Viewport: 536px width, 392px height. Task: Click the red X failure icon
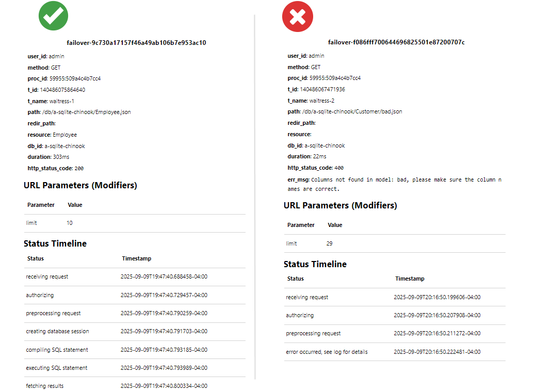click(297, 17)
